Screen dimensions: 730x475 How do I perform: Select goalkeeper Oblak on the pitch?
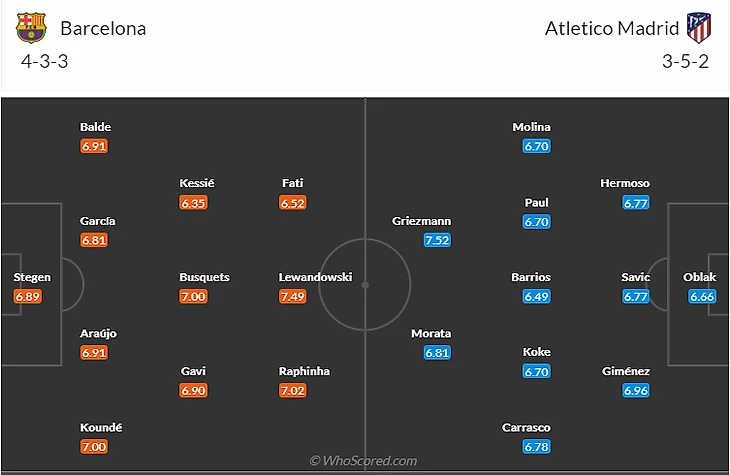(x=700, y=277)
